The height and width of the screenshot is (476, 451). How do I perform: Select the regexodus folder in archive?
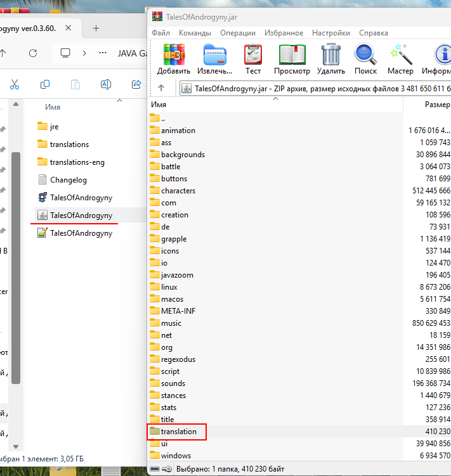point(173,359)
